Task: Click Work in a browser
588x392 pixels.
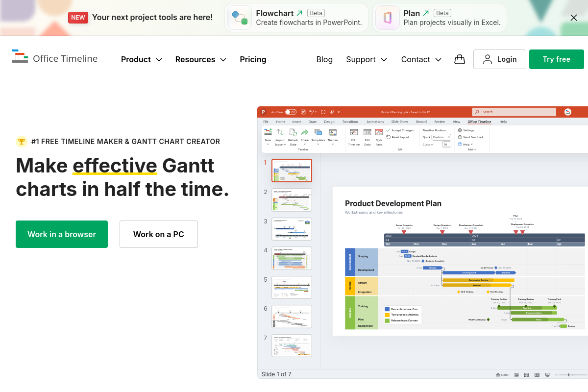Action: (62, 234)
